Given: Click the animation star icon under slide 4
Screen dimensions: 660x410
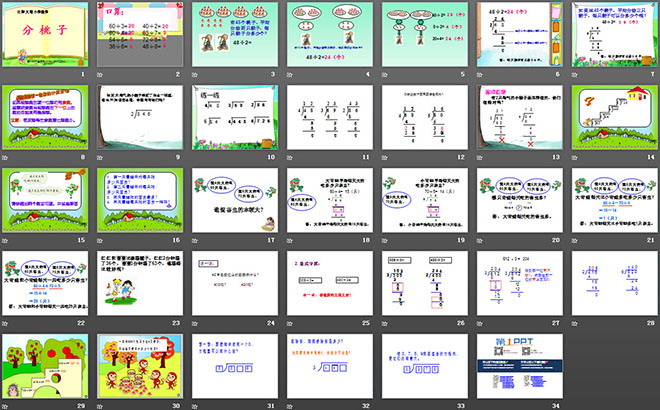Looking at the screenshot, I should tap(290, 75).
